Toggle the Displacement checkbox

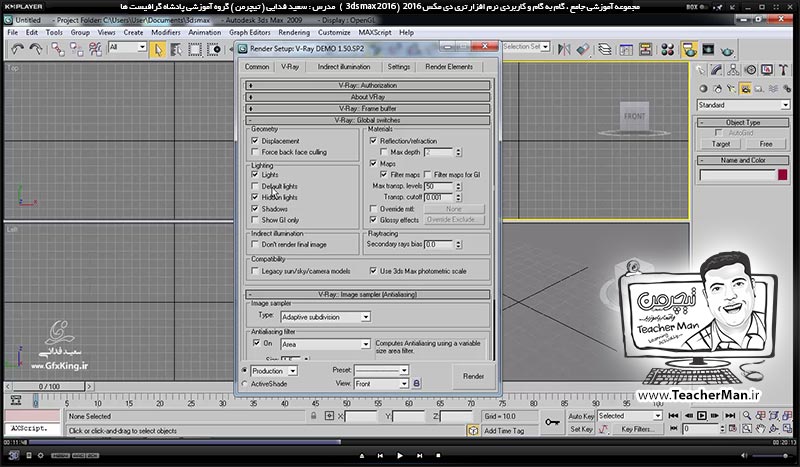(x=255, y=140)
